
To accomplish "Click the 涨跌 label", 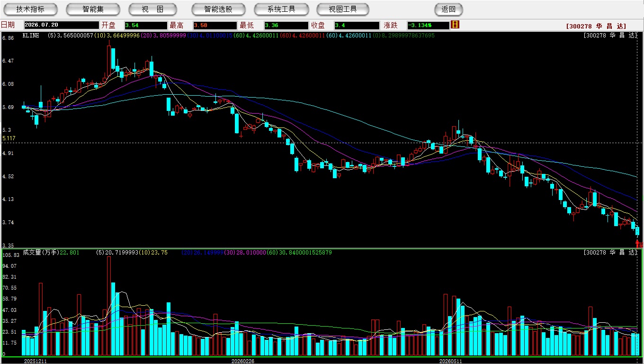I will (x=391, y=25).
